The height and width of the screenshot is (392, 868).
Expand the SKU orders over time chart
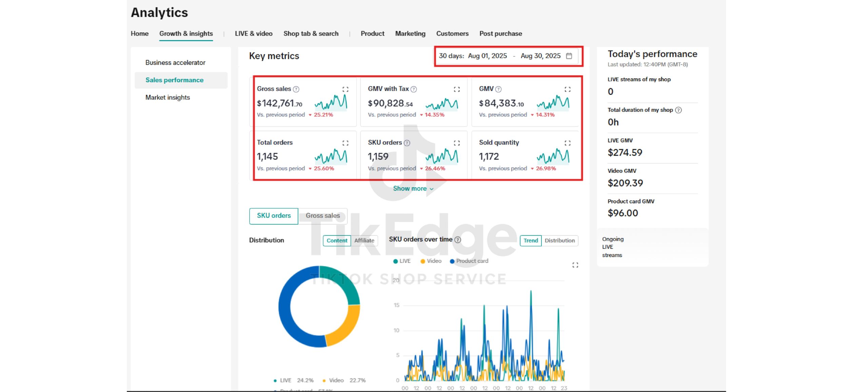click(575, 265)
